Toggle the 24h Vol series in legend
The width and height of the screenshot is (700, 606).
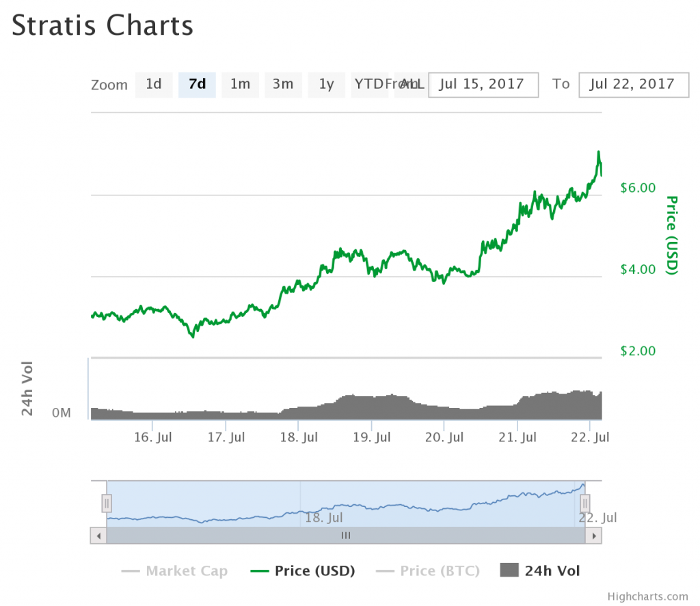(540, 570)
